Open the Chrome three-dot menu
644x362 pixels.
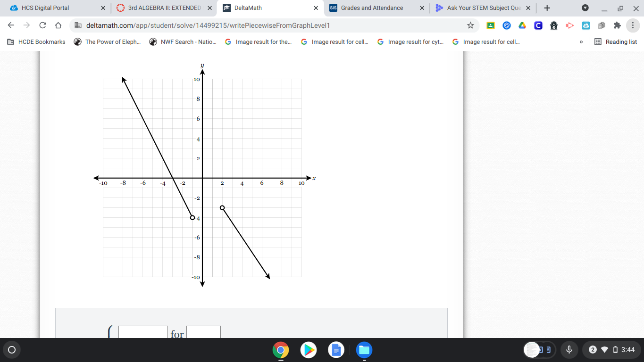(x=632, y=26)
